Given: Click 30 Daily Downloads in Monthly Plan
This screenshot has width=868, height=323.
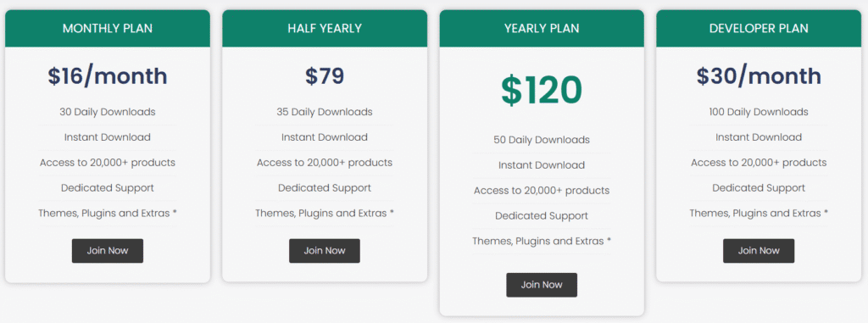Looking at the screenshot, I should (108, 112).
